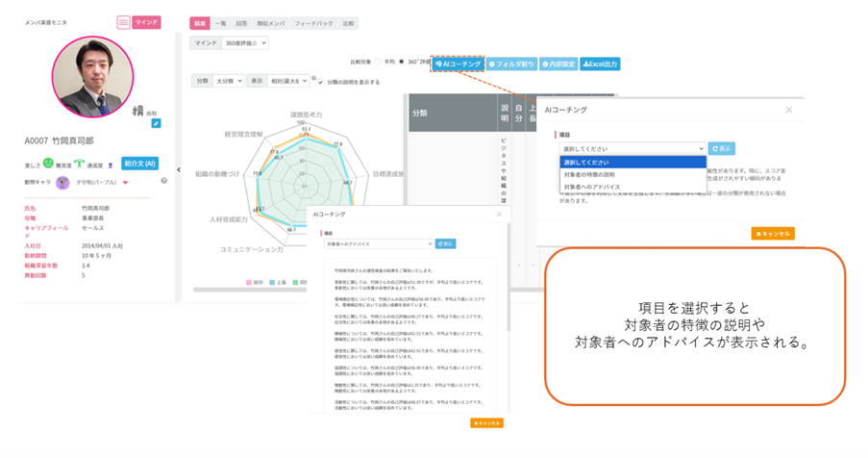Click the help question mark in profile panel
The image size is (868, 458).
[x=163, y=181]
